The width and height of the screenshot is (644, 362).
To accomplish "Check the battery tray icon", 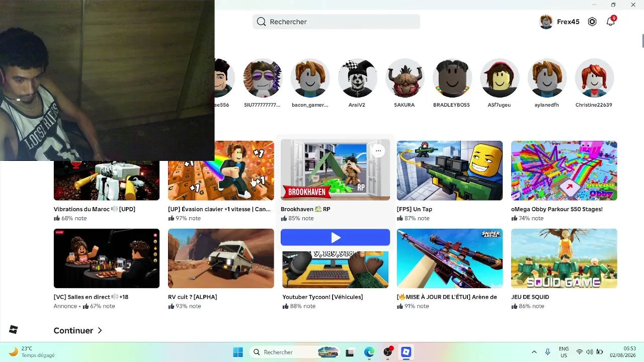I will click(600, 352).
